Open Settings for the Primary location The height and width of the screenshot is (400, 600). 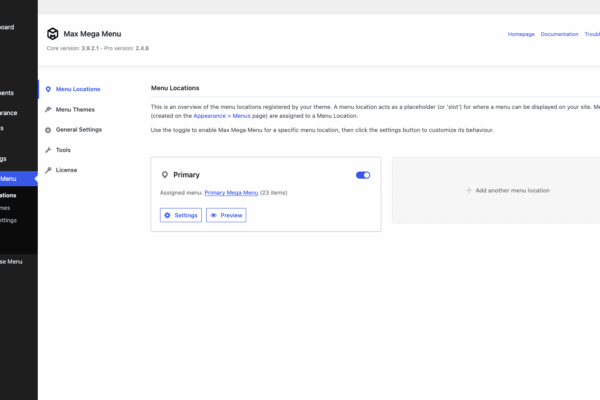pos(181,215)
